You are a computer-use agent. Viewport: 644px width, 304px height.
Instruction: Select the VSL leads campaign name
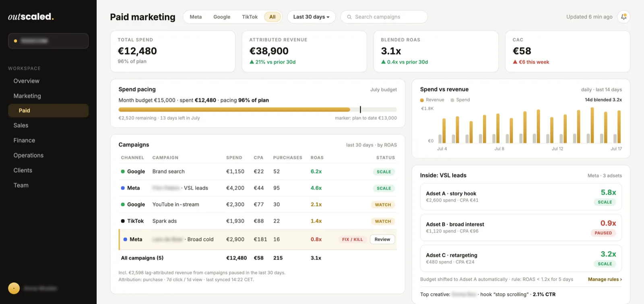[196, 188]
